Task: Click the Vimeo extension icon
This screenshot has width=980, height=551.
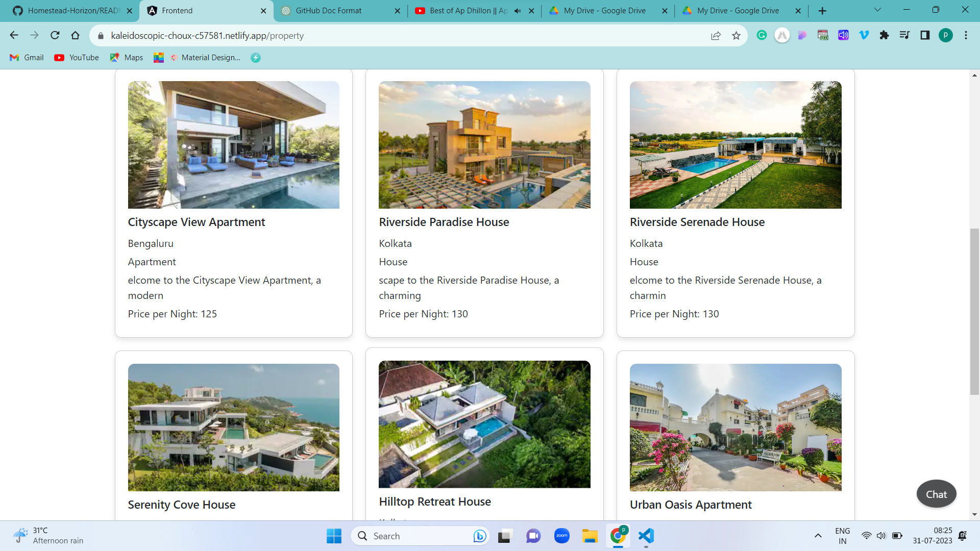Action: (864, 36)
